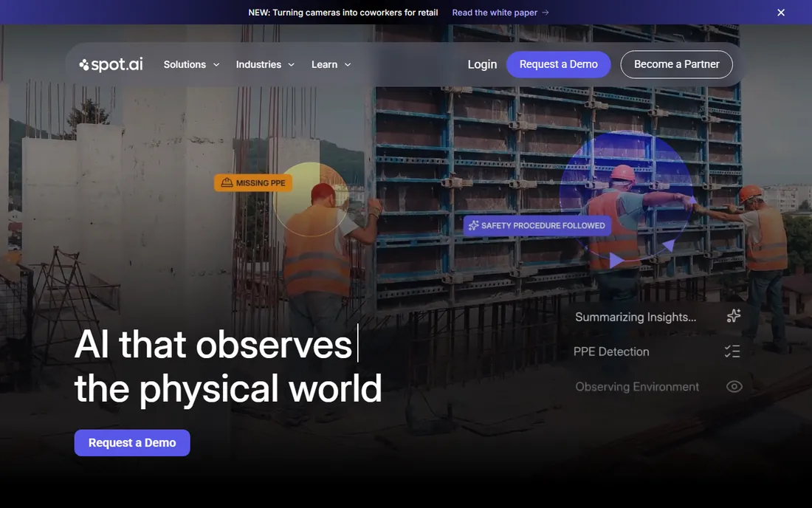Click the Login link

482,64
